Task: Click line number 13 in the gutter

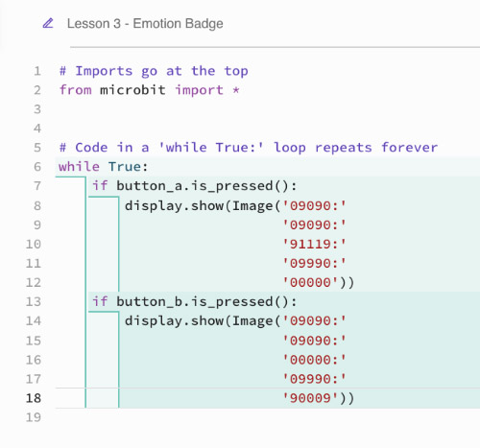Action: click(34, 302)
